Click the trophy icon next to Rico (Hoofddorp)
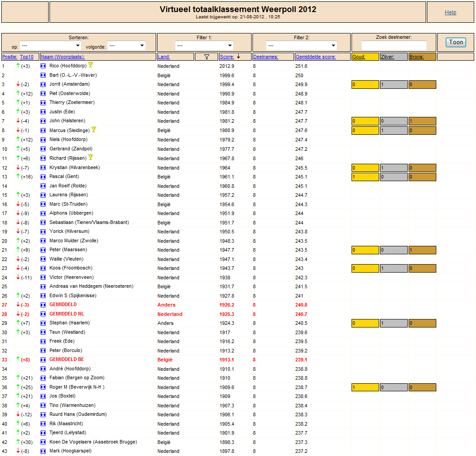The height and width of the screenshot is (456, 476). [x=91, y=65]
